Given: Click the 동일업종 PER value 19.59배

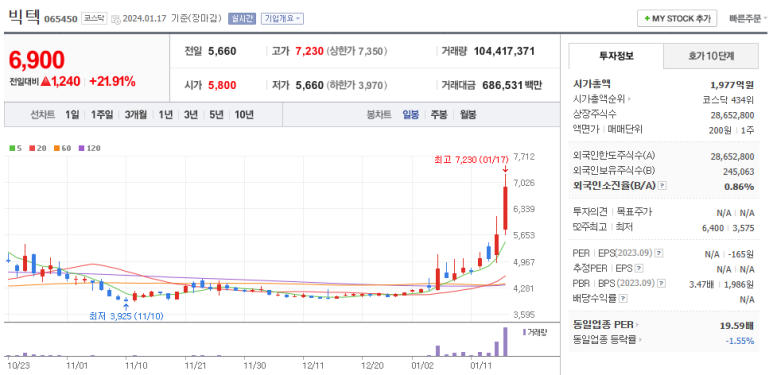Looking at the screenshot, I should pos(737,325).
